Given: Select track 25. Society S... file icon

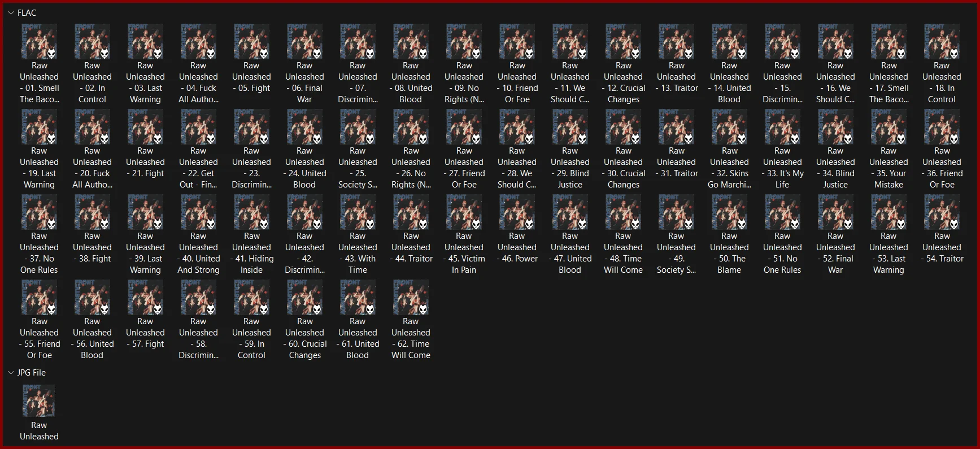Looking at the screenshot, I should pos(358,127).
